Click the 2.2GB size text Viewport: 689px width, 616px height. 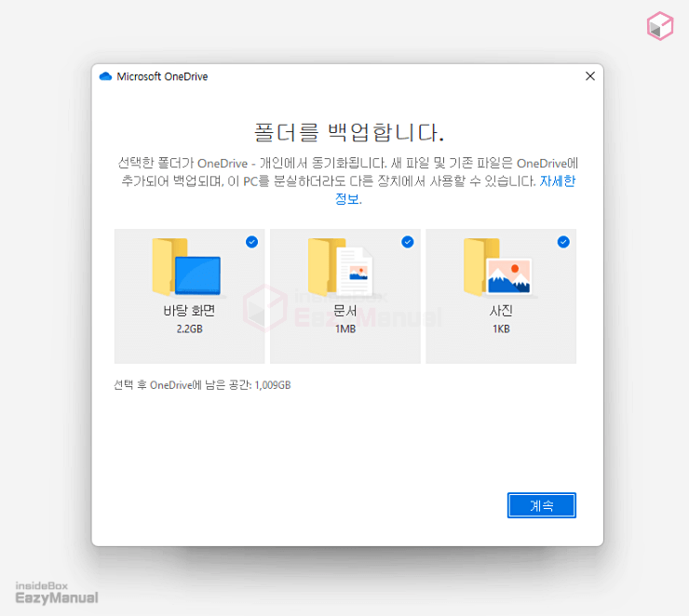pos(189,328)
